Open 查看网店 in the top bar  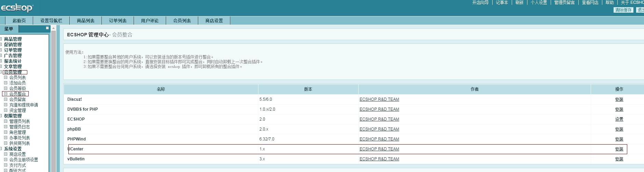click(x=590, y=2)
